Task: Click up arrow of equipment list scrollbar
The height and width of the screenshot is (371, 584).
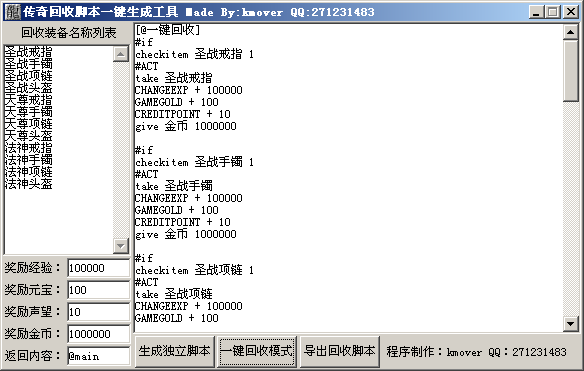Action: pos(121,54)
